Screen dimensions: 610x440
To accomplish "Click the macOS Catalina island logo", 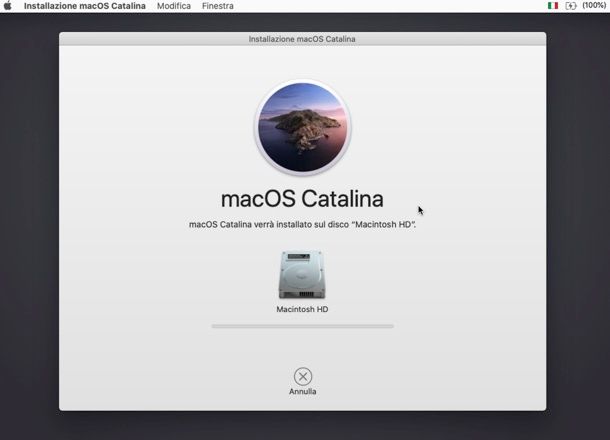I will pyautogui.click(x=303, y=128).
